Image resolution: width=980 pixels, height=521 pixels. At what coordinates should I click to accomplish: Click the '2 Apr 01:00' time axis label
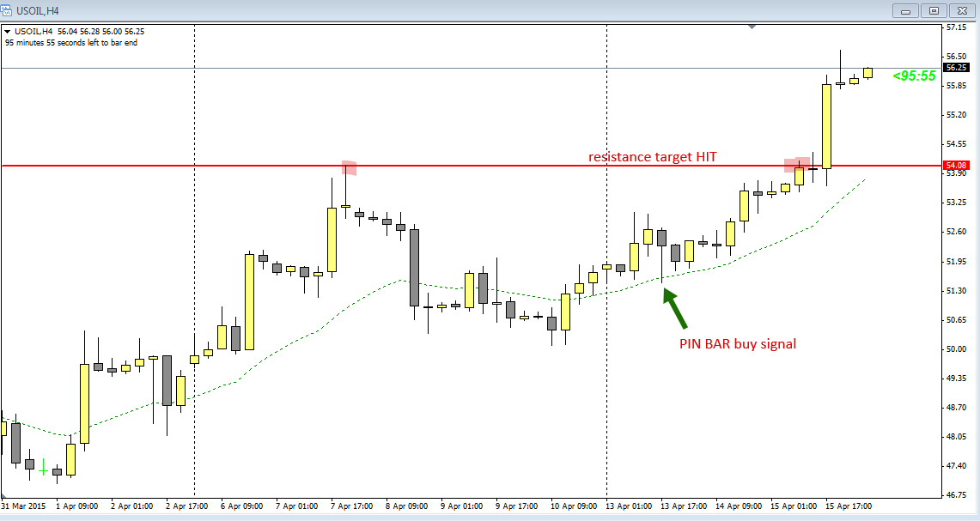click(132, 506)
